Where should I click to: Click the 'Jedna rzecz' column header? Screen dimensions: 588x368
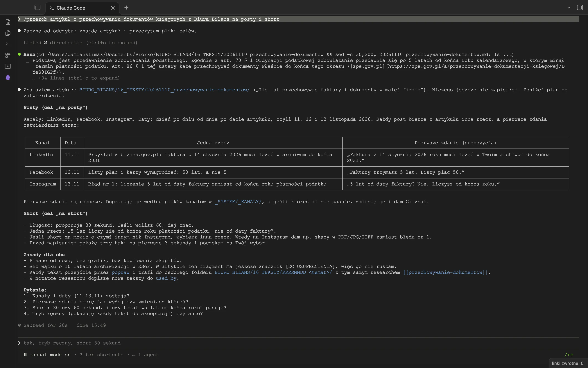pyautogui.click(x=213, y=143)
